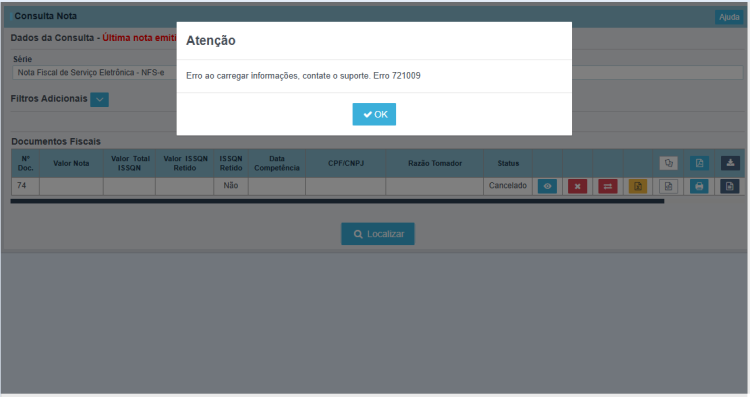Click the Valor Total ISSQN column header
The height and width of the screenshot is (397, 750).
pyautogui.click(x=130, y=163)
